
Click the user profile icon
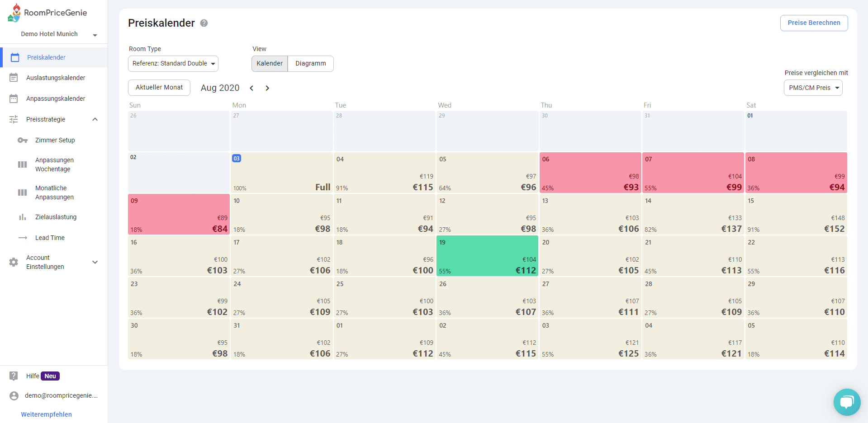tap(14, 395)
